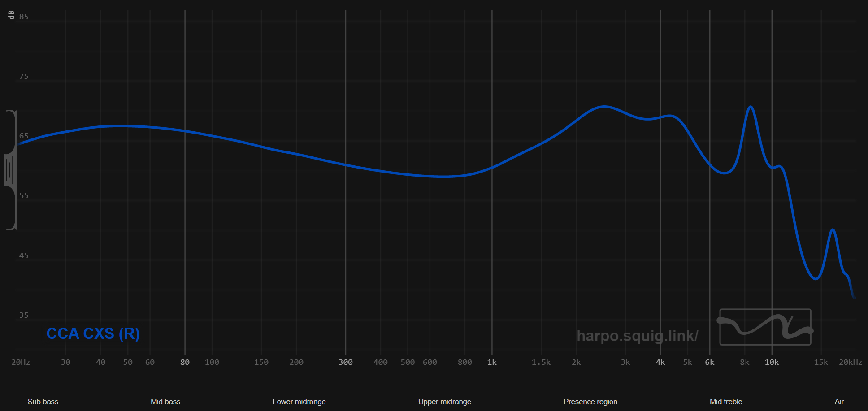
Task: Click the 20Hz frequency axis label
Action: click(x=21, y=362)
